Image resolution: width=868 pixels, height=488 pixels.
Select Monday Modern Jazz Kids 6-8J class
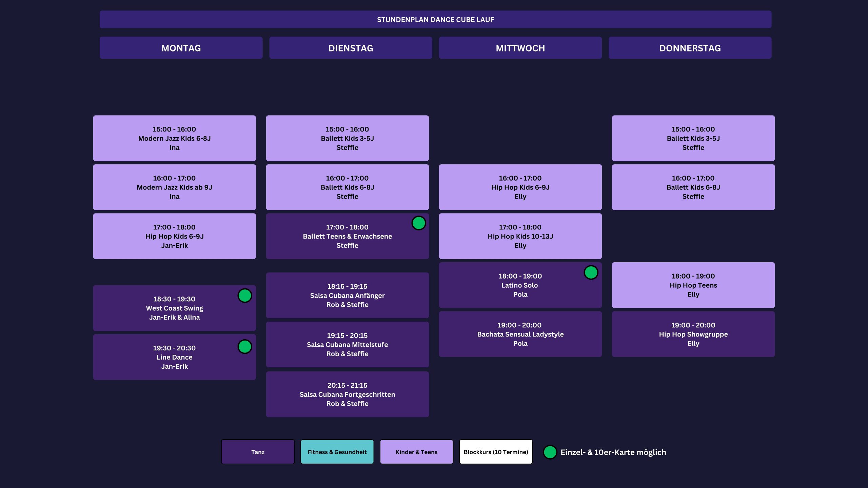(174, 138)
